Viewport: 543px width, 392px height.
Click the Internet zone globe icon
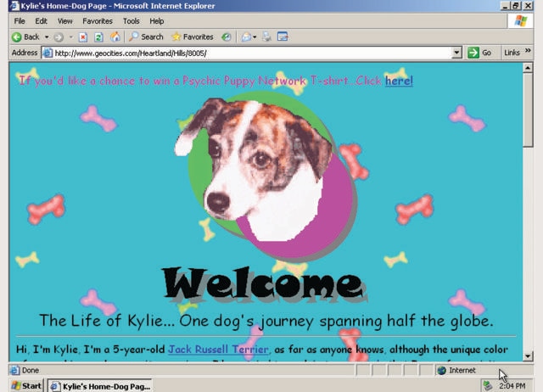[x=441, y=370]
